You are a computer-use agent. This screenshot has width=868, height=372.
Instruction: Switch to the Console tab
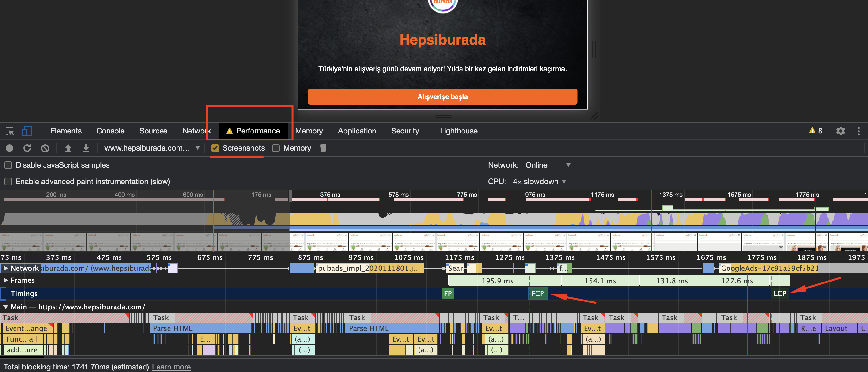pyautogui.click(x=110, y=131)
